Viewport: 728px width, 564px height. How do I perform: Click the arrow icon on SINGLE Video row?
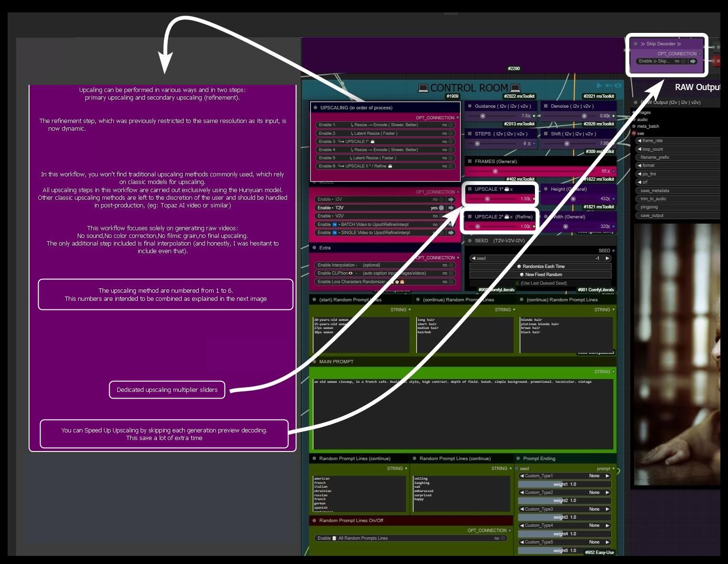click(x=451, y=233)
